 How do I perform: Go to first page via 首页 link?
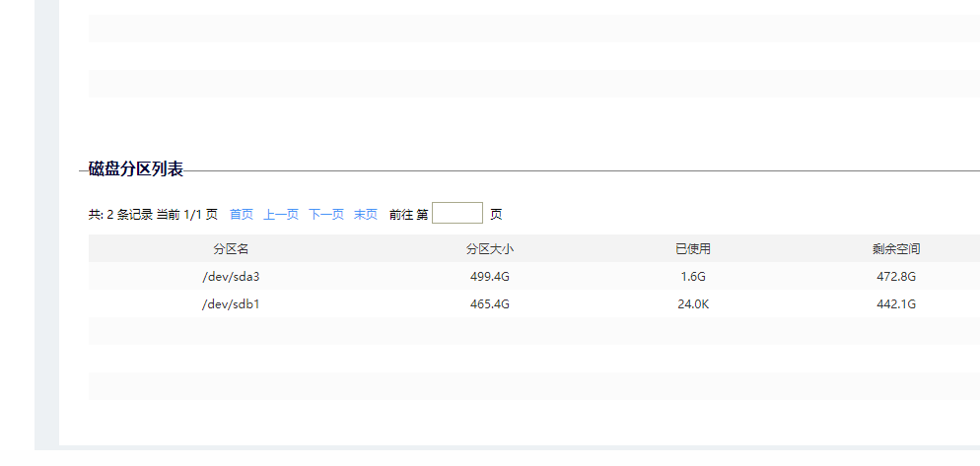coord(242,214)
